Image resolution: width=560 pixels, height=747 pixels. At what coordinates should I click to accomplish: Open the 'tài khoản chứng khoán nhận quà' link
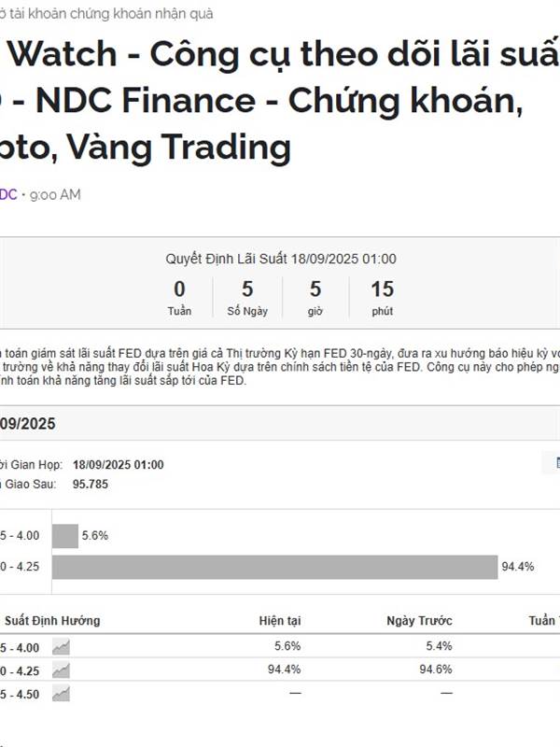(106, 14)
